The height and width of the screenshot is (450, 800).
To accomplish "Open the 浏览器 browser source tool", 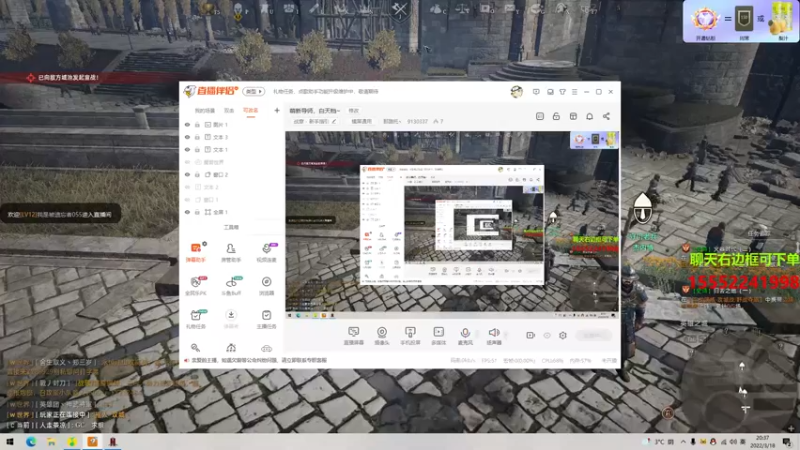I will 266,286.
